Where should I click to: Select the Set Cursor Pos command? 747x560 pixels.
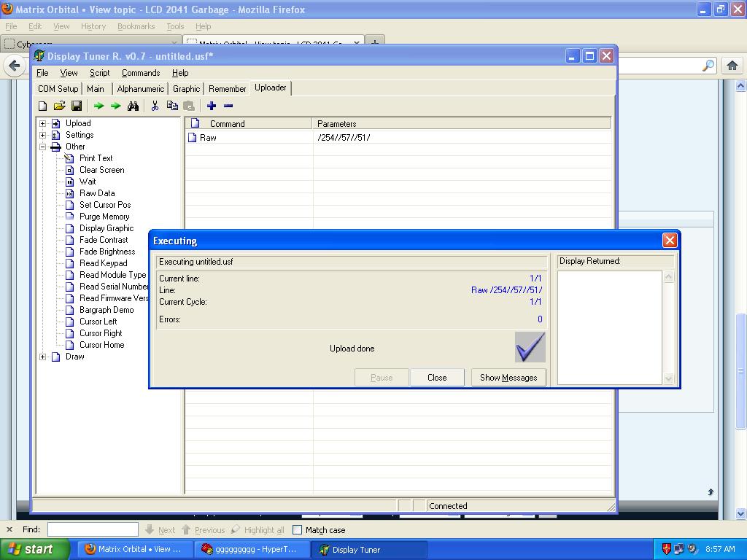tap(105, 205)
